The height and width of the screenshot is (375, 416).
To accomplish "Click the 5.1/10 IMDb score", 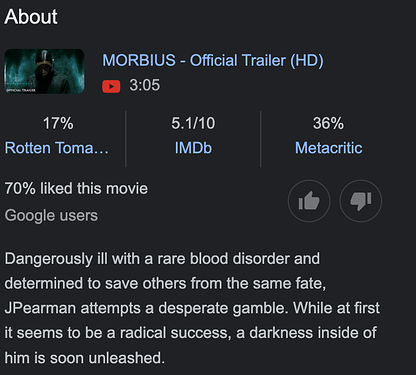I will coord(193,123).
